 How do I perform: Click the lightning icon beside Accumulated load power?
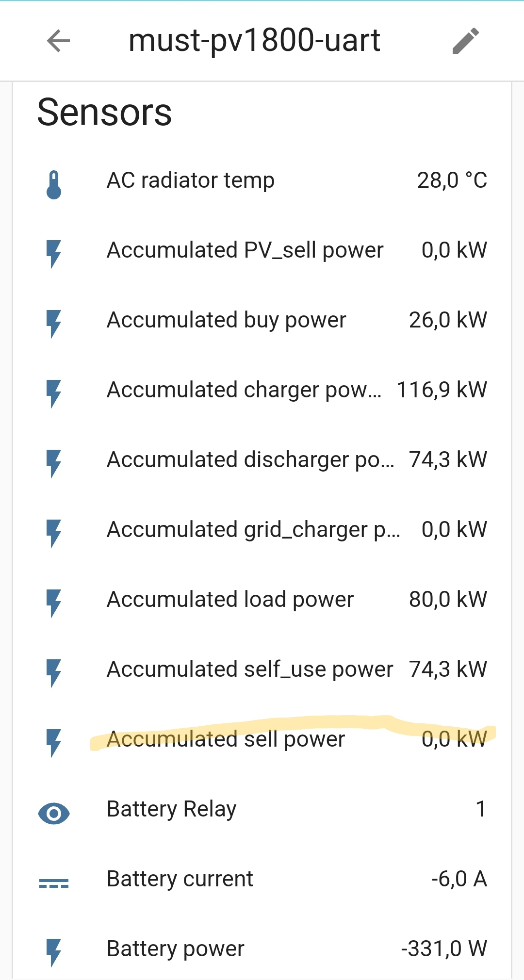54,603
